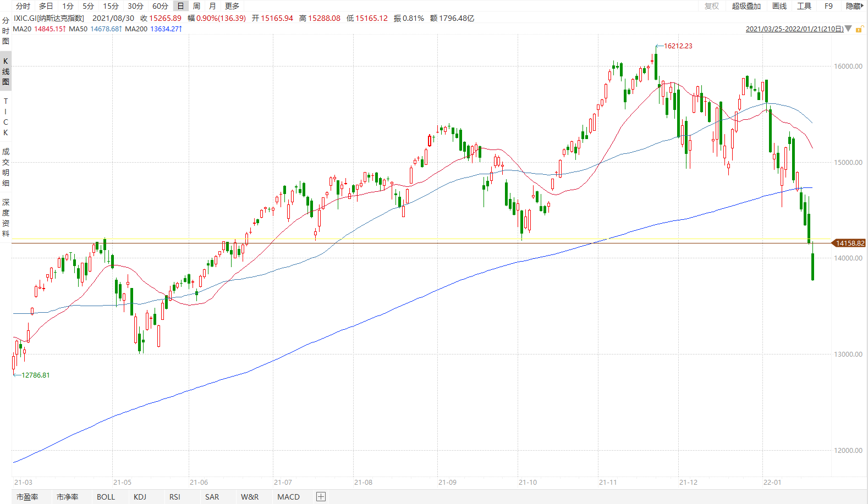Screen dimensions: 868x504
Task: Show the MACD indicator
Action: click(x=288, y=497)
